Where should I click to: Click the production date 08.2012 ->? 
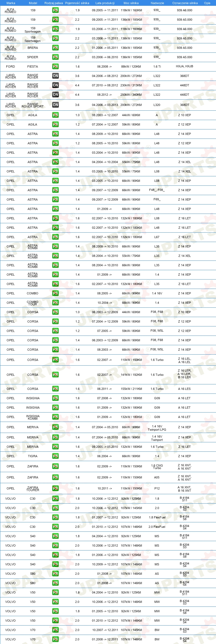coord(104,95)
